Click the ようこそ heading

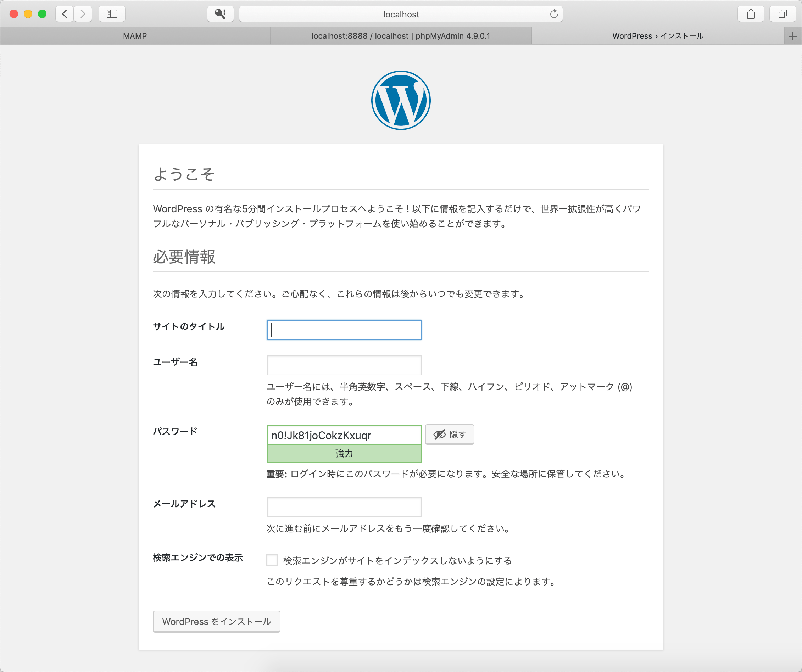[x=184, y=174]
